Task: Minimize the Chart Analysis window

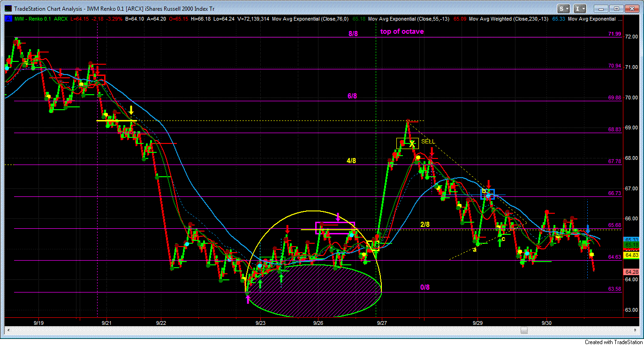Action: (602, 8)
